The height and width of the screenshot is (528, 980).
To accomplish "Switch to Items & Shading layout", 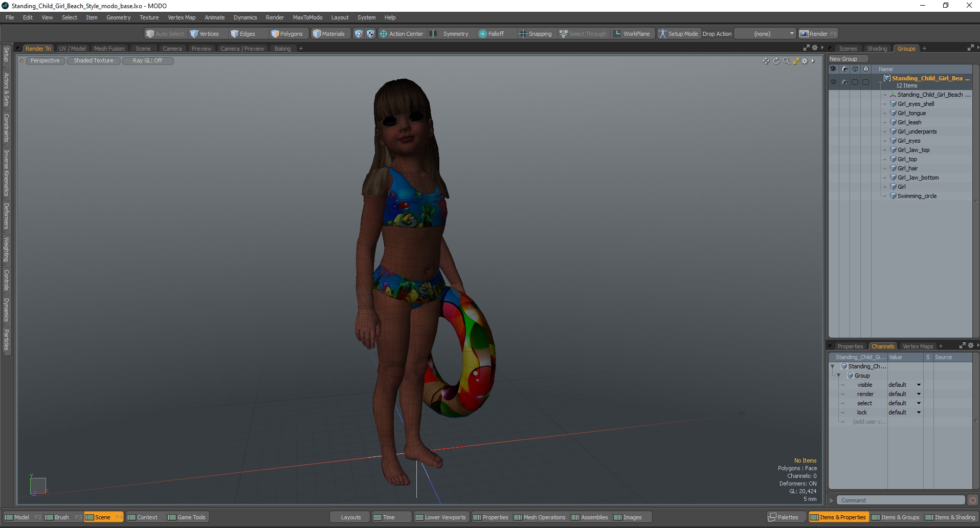I will pyautogui.click(x=951, y=517).
